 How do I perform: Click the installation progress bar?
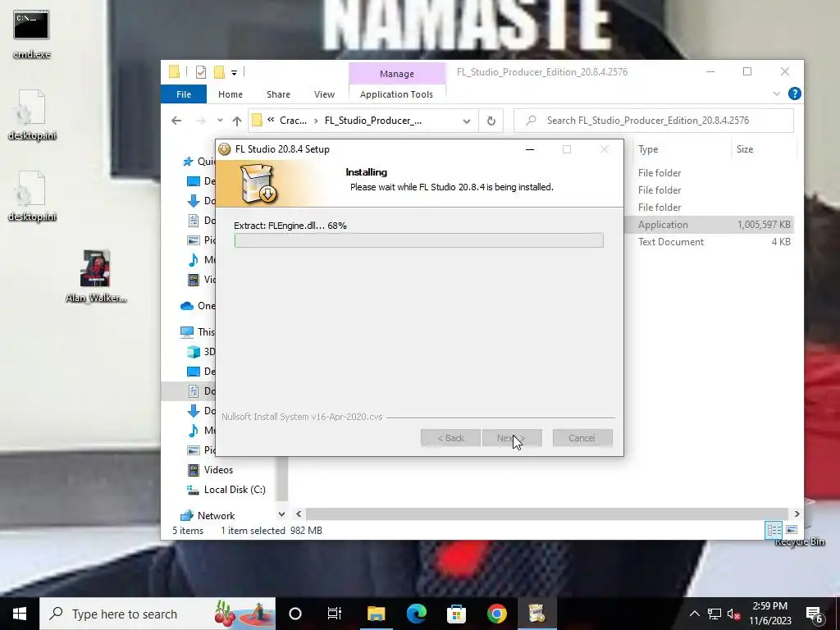tap(419, 240)
